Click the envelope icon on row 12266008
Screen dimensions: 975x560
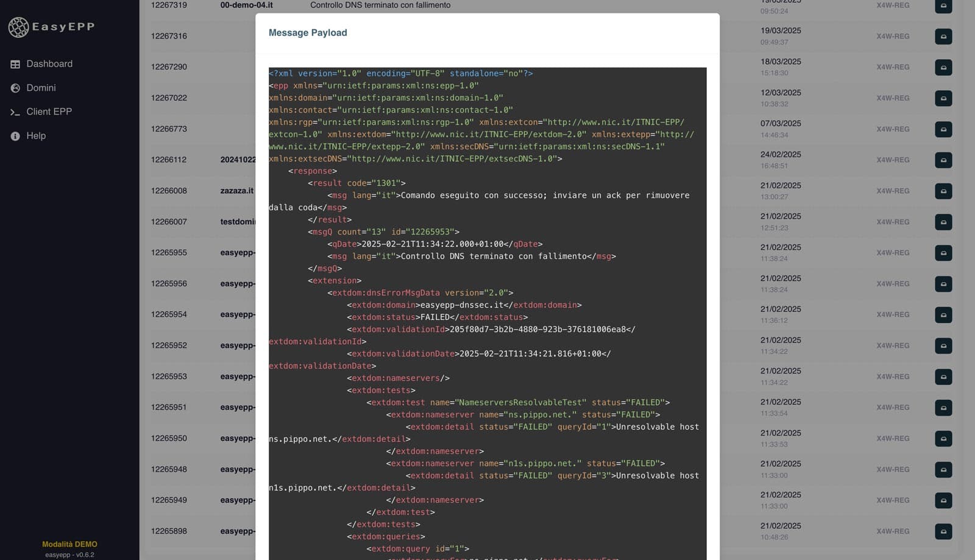(x=943, y=191)
